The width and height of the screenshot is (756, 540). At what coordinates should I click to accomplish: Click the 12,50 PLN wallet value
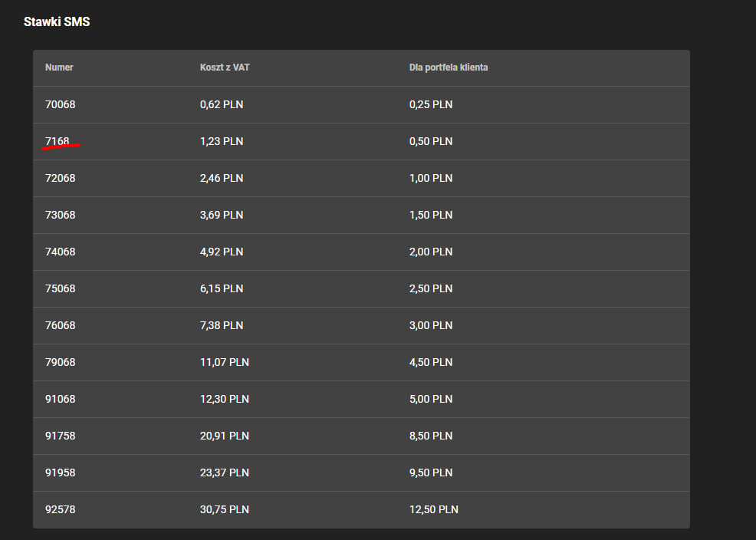tap(434, 509)
